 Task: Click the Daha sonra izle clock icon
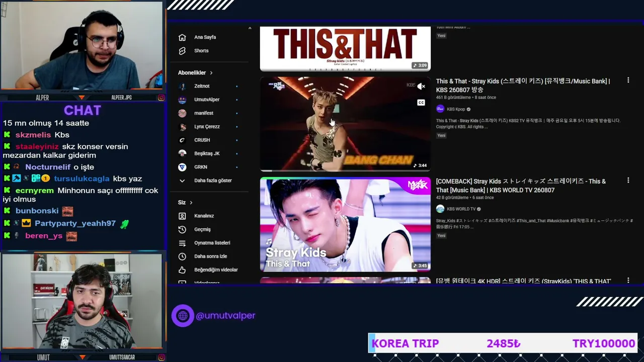tap(182, 256)
